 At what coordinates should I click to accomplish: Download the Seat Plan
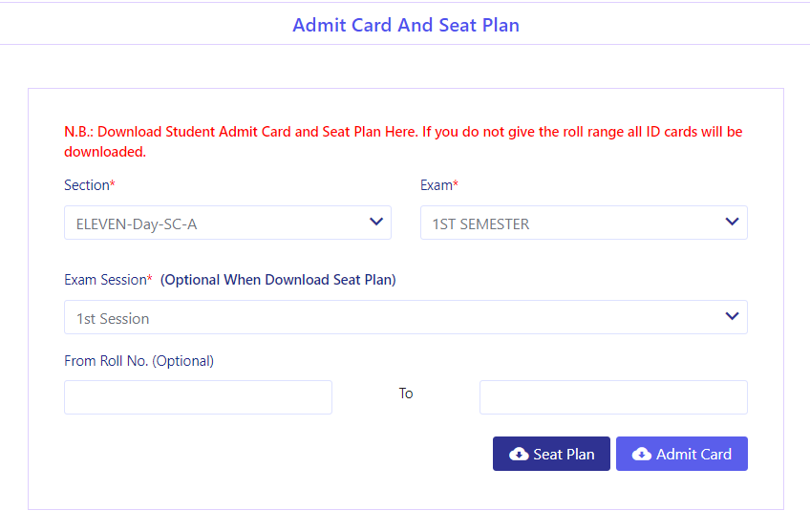pyautogui.click(x=551, y=454)
